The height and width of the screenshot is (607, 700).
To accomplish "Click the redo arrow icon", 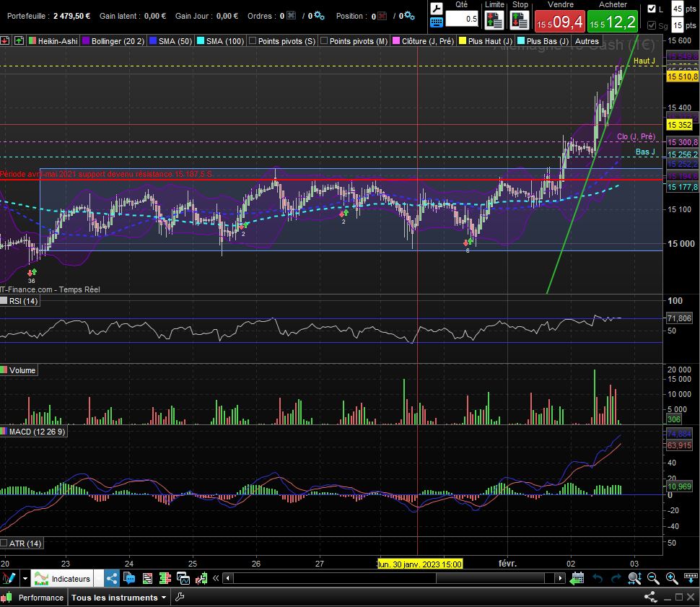I will tap(616, 578).
